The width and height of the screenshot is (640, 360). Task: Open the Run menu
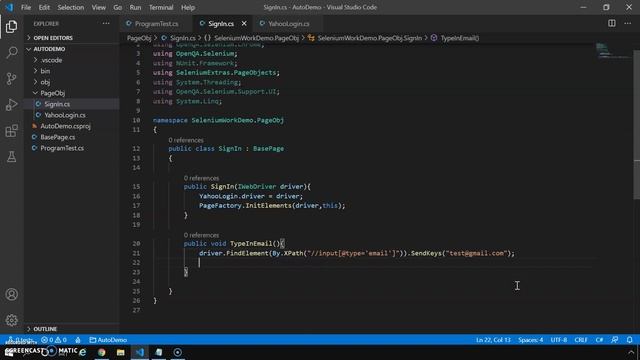pos(135,7)
